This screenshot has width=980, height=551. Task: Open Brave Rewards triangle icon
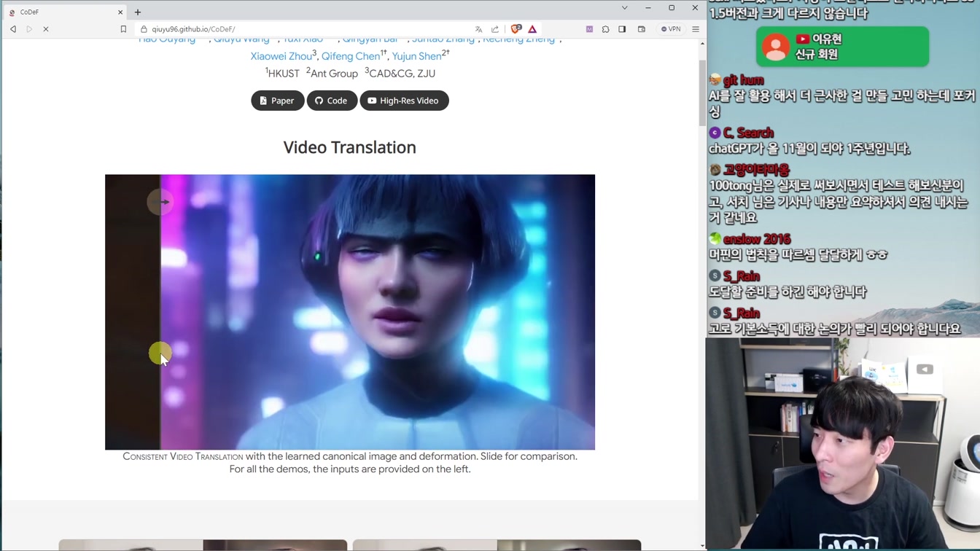click(532, 29)
